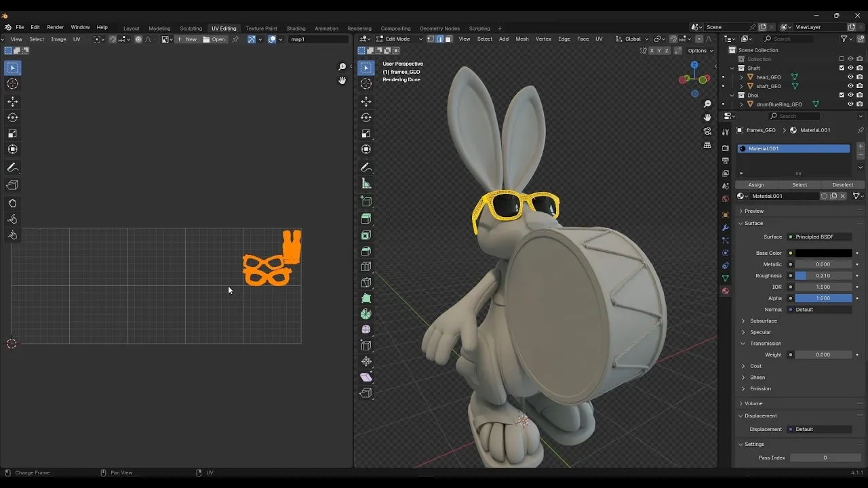Select the 3D viewport Loop Cut tool
The width and height of the screenshot is (868, 488).
[366, 266]
